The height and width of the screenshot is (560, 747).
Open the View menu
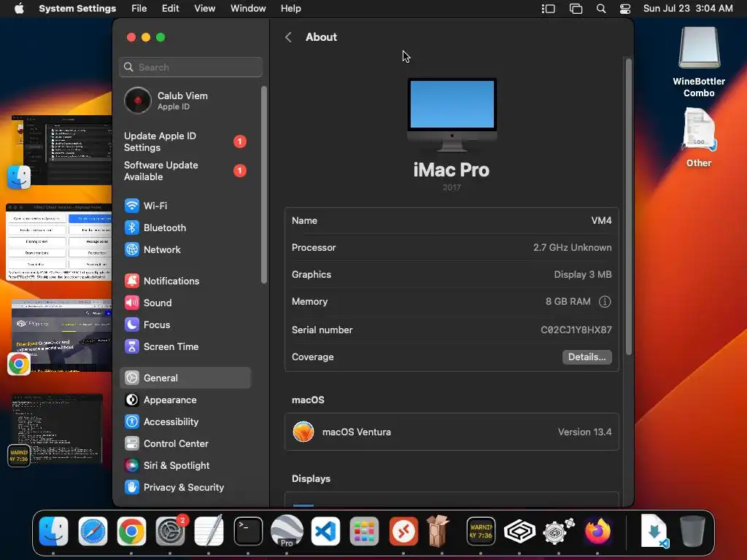point(205,9)
